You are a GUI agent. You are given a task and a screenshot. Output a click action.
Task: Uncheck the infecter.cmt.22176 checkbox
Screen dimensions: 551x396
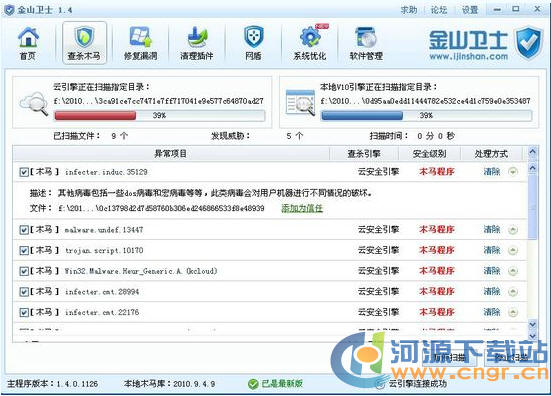(24, 312)
